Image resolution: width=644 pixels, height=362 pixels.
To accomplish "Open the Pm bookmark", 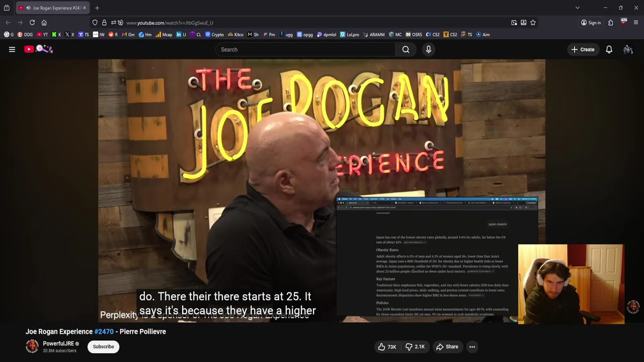I will click(269, 35).
